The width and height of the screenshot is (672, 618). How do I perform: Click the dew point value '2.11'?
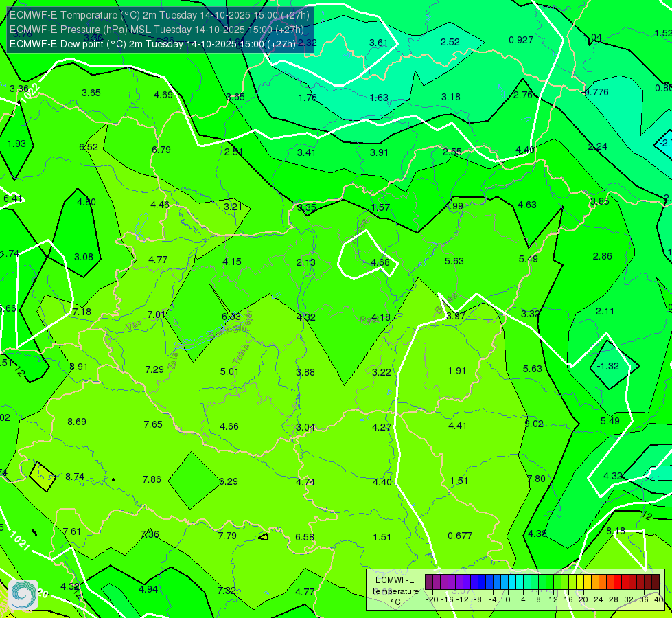(x=605, y=311)
